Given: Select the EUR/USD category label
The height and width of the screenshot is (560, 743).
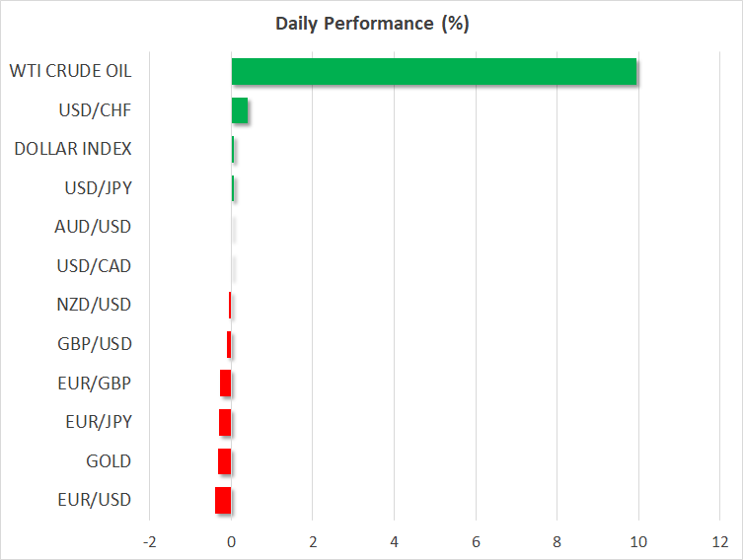Looking at the screenshot, I should [95, 500].
